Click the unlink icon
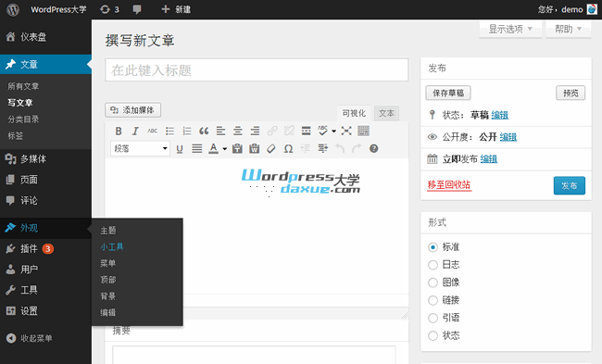This screenshot has height=364, width=602. point(289,131)
